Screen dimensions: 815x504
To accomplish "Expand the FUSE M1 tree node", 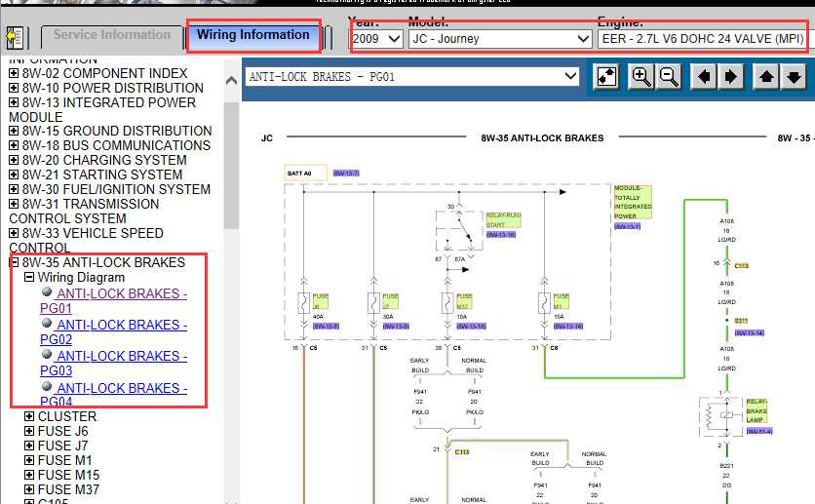I will coord(29,460).
